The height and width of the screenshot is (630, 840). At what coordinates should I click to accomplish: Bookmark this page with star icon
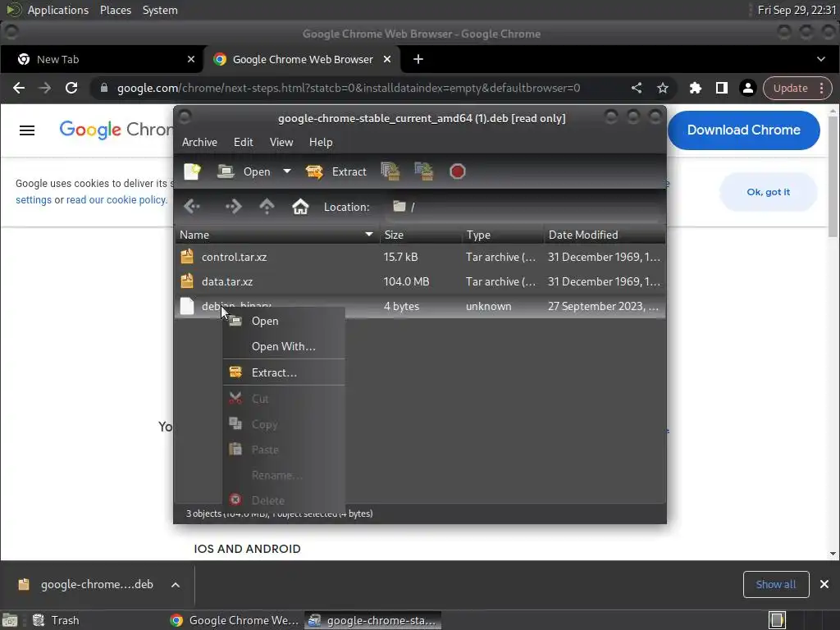tap(663, 88)
